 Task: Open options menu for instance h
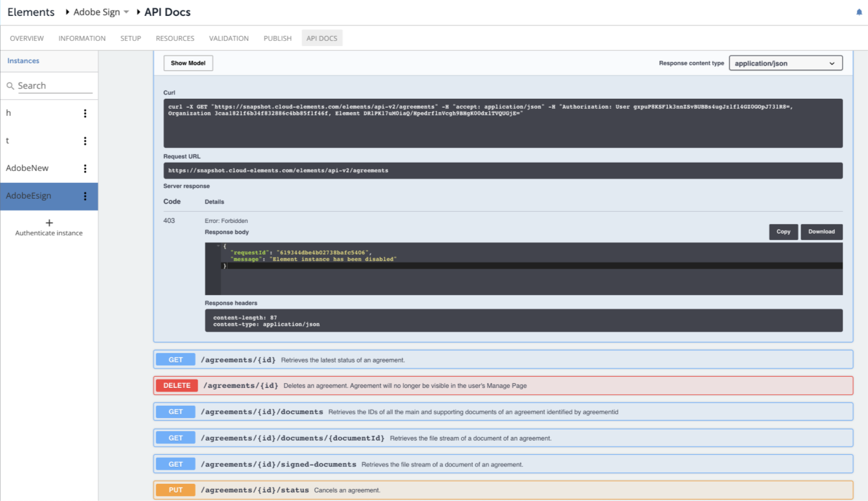[85, 113]
